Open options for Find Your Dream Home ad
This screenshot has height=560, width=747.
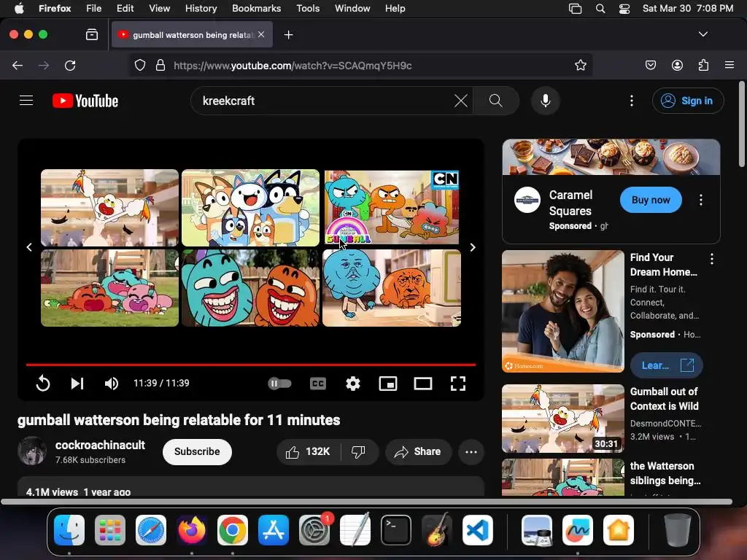click(712, 259)
